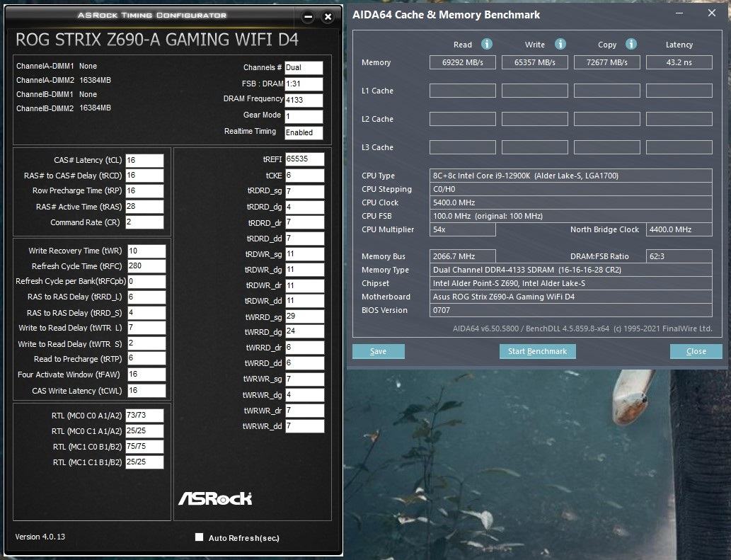Click the RTL (MC0 C0 A1/A2) field
The width and height of the screenshot is (731, 560).
tap(144, 415)
